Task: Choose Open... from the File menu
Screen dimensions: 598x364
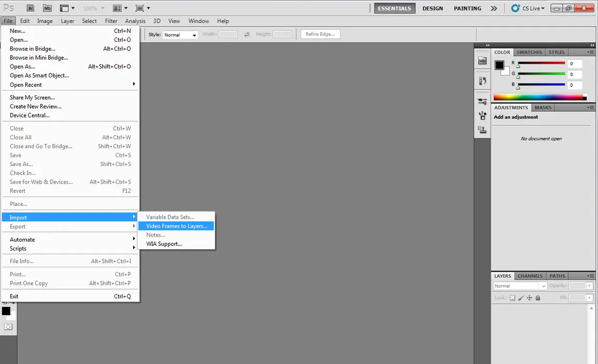Action: click(70, 40)
